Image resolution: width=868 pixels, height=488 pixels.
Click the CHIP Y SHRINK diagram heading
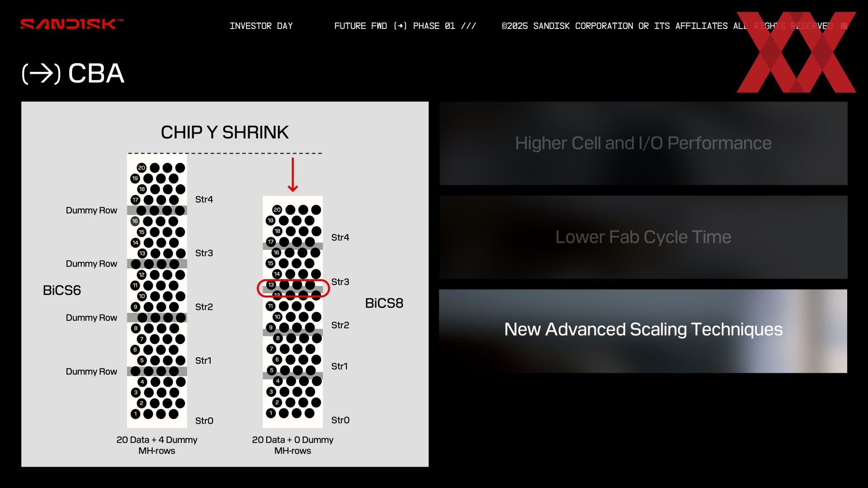pyautogui.click(x=225, y=132)
